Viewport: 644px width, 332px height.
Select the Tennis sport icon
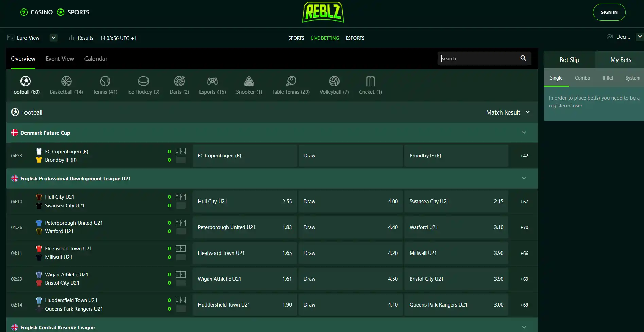click(x=105, y=81)
